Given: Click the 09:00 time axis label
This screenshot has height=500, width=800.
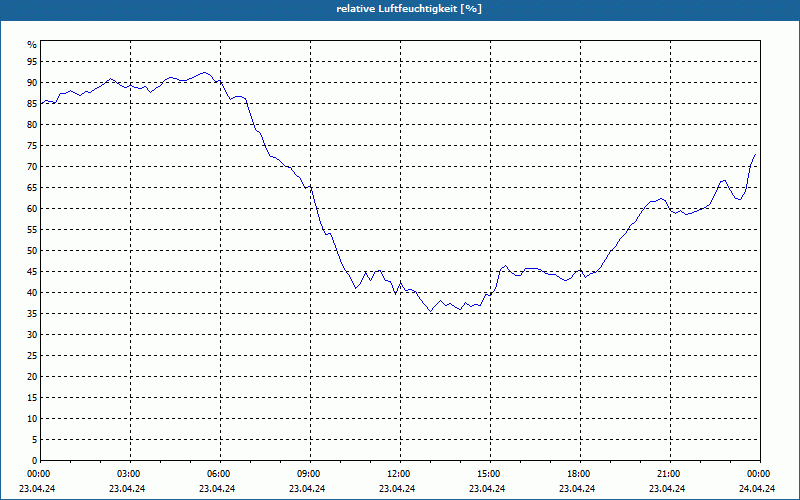Looking at the screenshot, I should [x=311, y=474].
